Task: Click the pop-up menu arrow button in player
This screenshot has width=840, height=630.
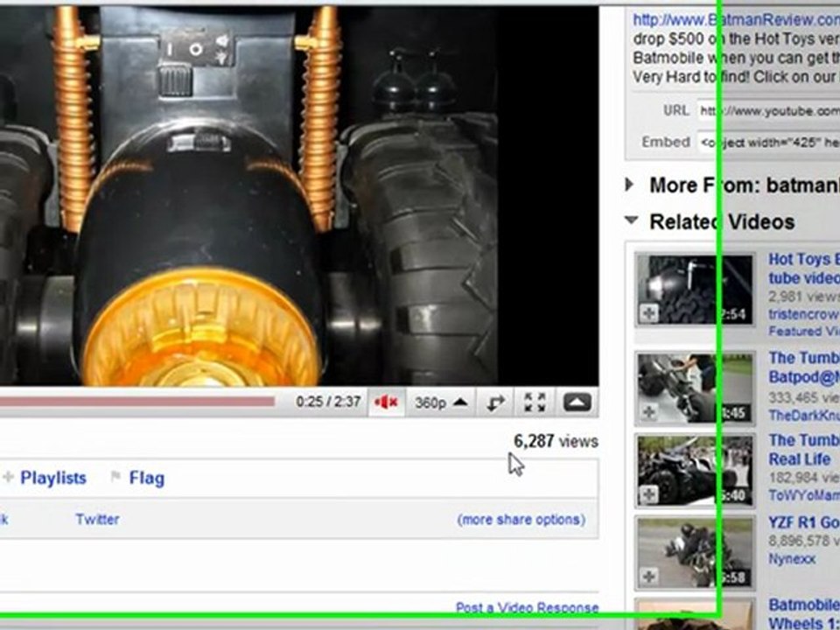Action: coord(577,402)
